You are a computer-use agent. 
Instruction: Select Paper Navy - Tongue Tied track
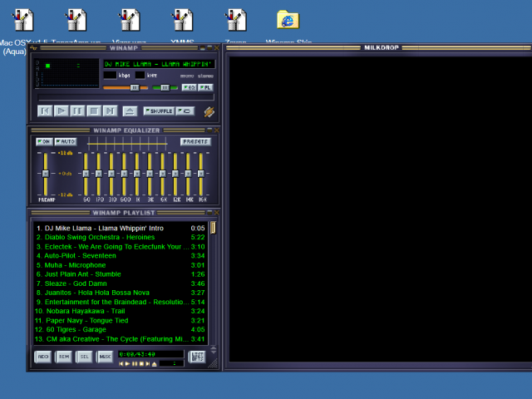point(121,321)
